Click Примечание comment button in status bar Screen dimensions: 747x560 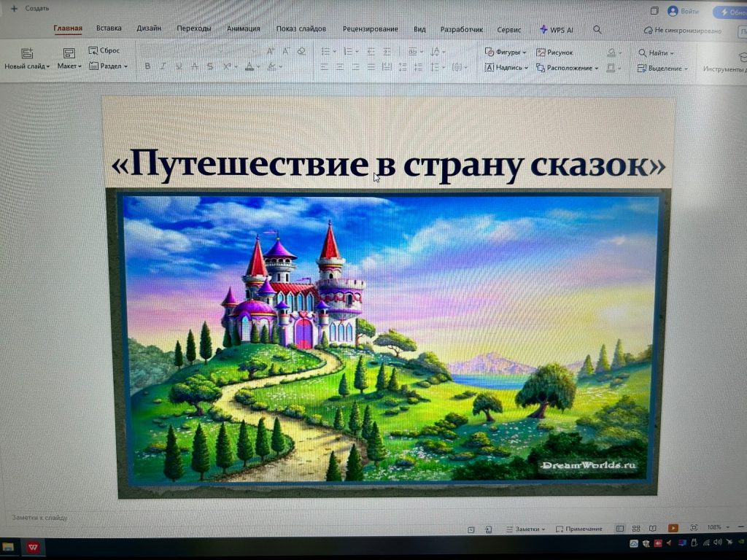click(x=579, y=529)
